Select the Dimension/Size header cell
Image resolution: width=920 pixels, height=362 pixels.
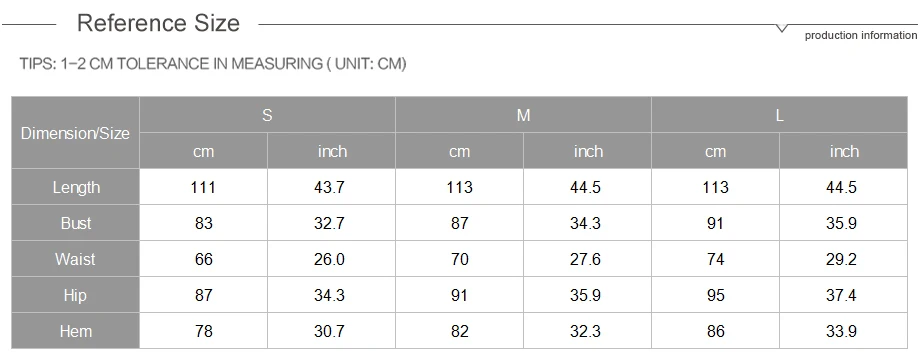point(76,133)
